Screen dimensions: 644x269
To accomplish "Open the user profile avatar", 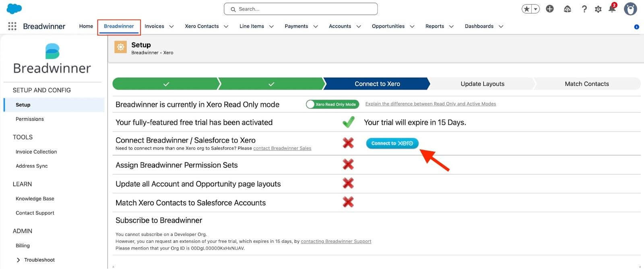I will point(630,9).
